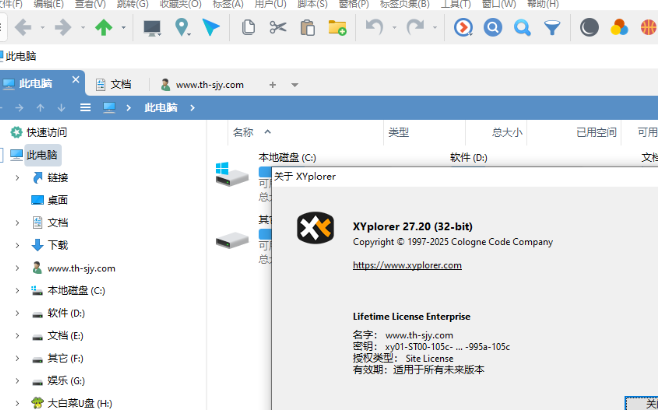Click the breadcrumb bar down arrow

click(62, 108)
